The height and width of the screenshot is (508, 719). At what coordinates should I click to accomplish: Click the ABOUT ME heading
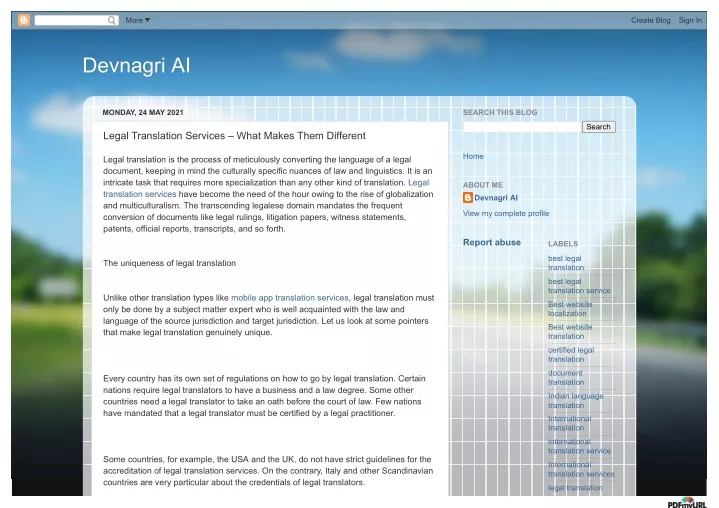[483, 185]
